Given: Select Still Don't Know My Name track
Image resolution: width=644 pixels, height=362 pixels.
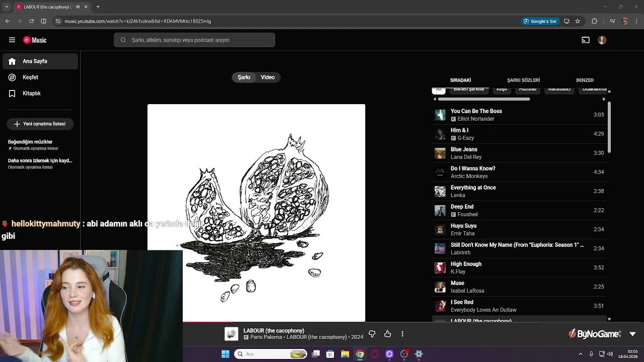Looking at the screenshot, I should pos(520,249).
